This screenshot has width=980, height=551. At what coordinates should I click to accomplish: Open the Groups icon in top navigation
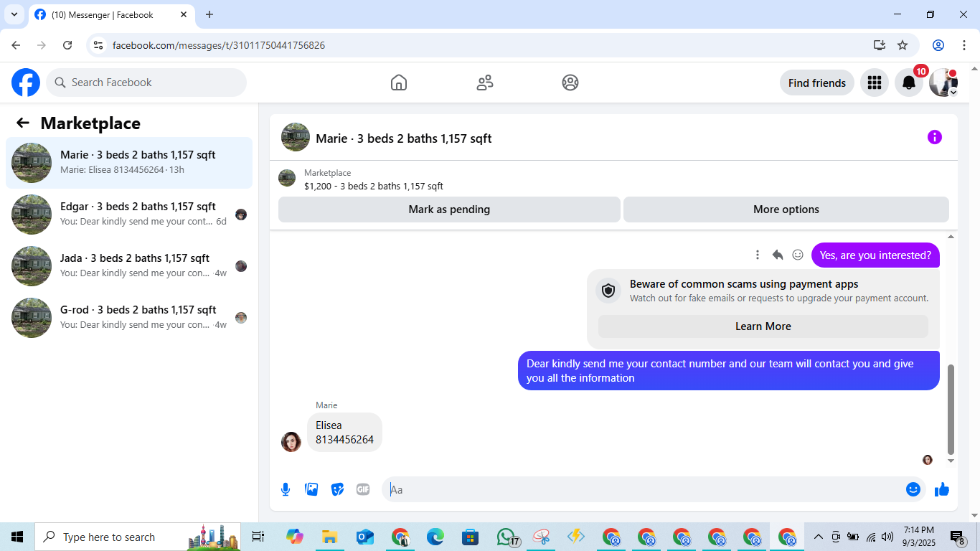570,83
